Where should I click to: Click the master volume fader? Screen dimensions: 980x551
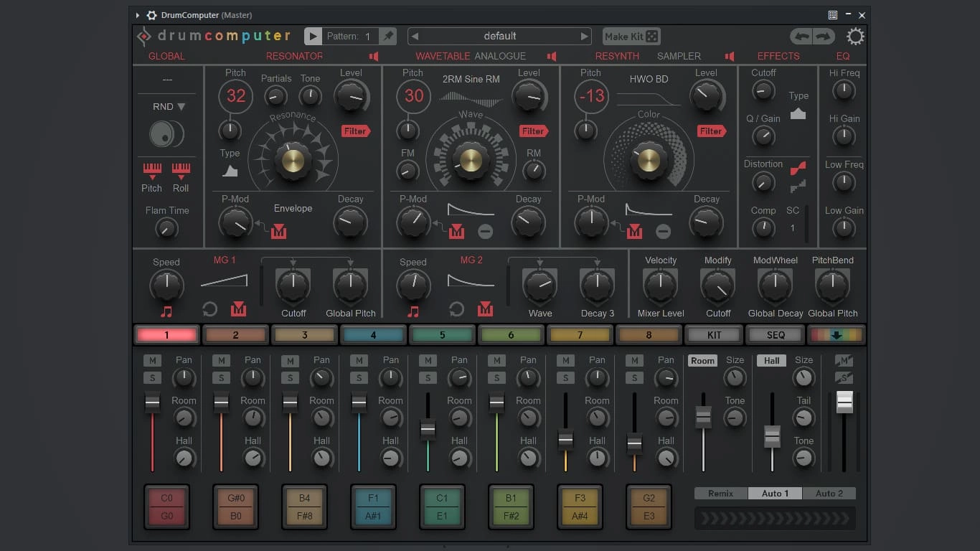[844, 402]
